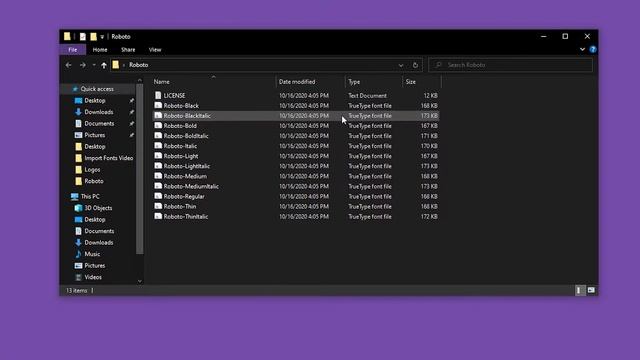640x360 pixels.
Task: Open Videos folder under This PC
Action: coord(93,277)
